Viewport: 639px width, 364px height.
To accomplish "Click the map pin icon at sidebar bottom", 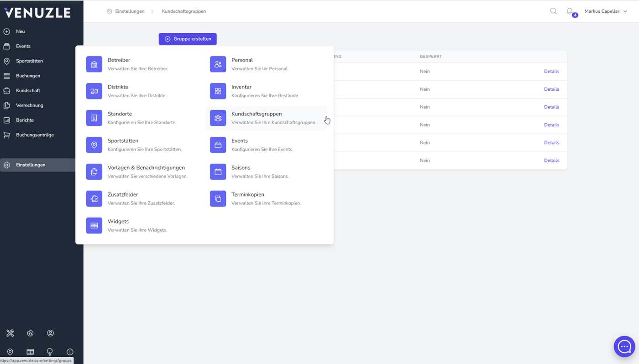I will [10, 352].
